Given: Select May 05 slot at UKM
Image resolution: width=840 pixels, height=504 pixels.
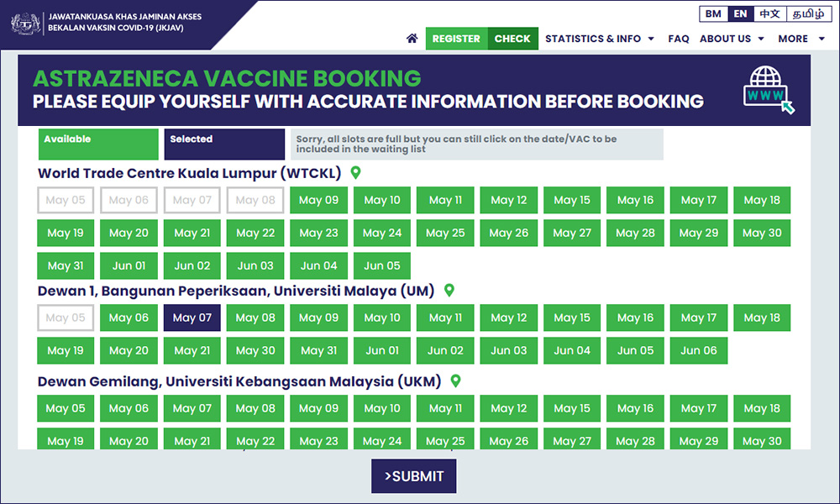Looking at the screenshot, I should [x=66, y=409].
